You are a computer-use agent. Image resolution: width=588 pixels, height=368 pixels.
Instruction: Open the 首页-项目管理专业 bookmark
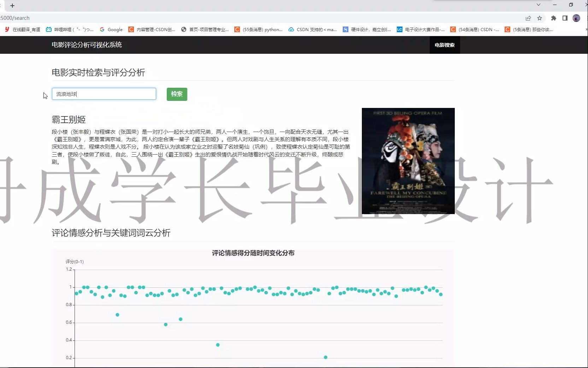coord(205,29)
